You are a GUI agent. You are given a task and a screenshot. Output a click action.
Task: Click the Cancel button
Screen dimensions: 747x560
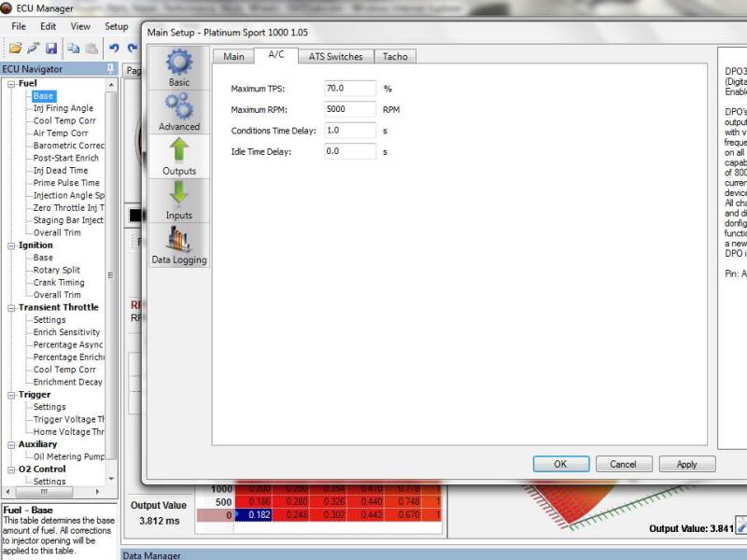coord(623,464)
